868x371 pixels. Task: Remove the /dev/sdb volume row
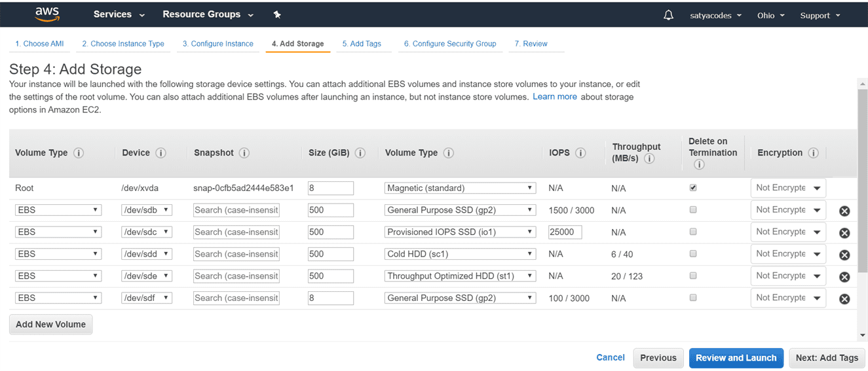tap(844, 211)
